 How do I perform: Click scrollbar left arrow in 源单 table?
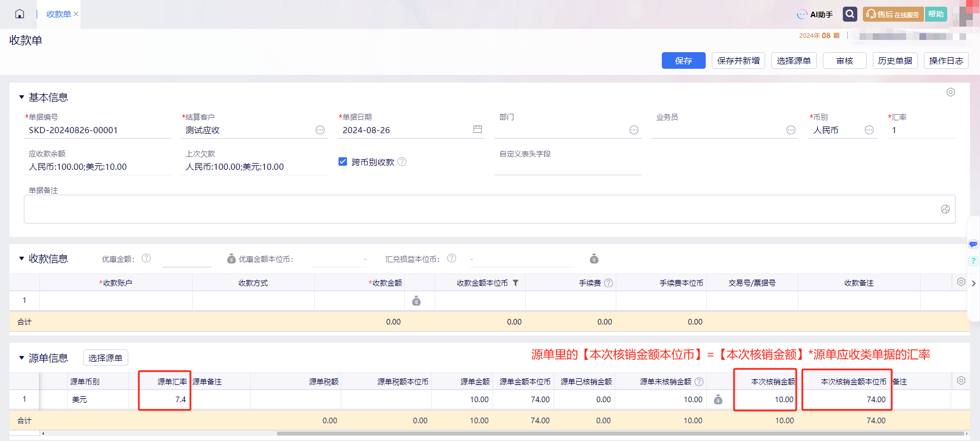(43, 433)
